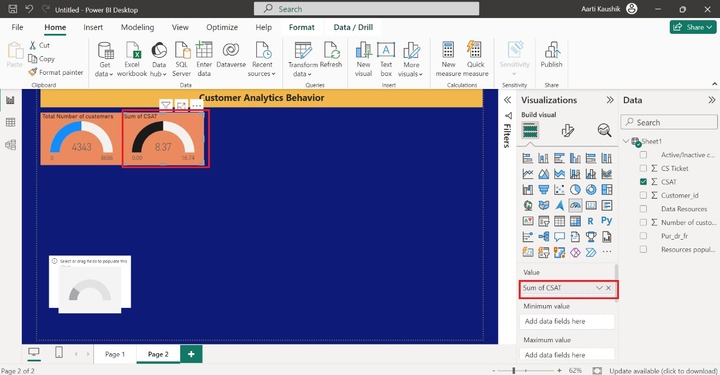Check the CS Ticket field checkbox
This screenshot has height=375, width=720.
pos(643,168)
